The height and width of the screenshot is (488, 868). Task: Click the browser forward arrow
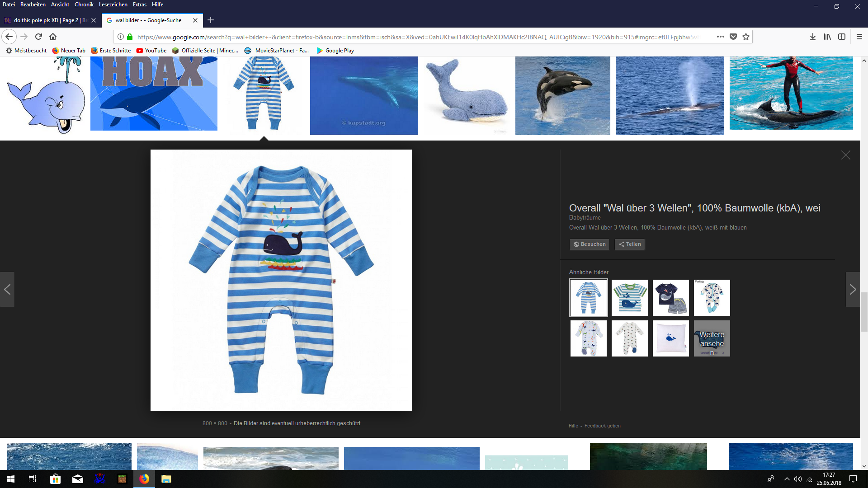click(24, 37)
